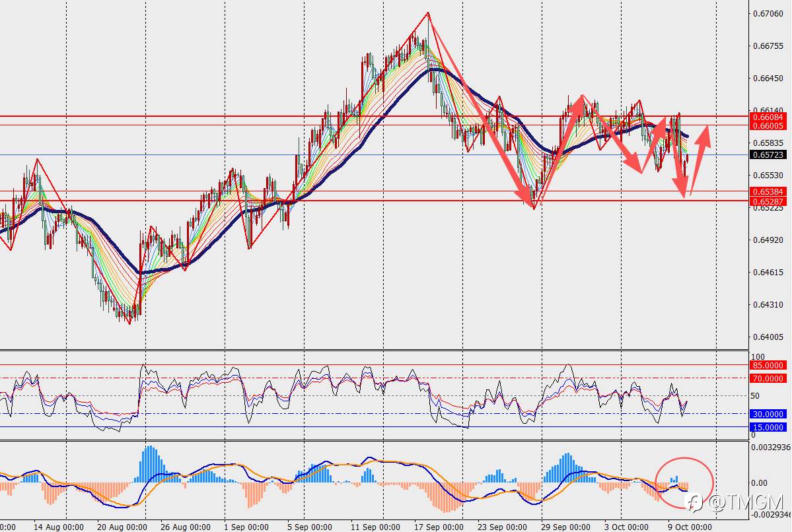Select the blue 30.0000 level label
This screenshot has width=792, height=532.
768,415
